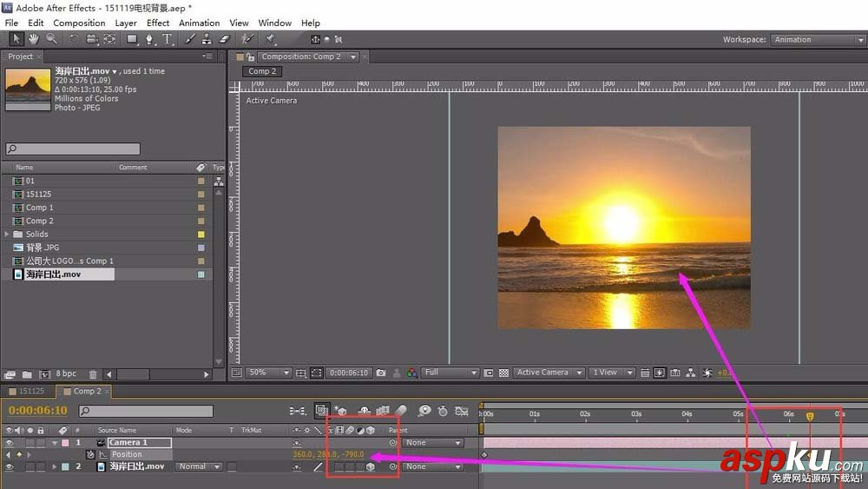Click the snapshot camera icon in viewer
The width and height of the screenshot is (868, 489).
(x=381, y=373)
